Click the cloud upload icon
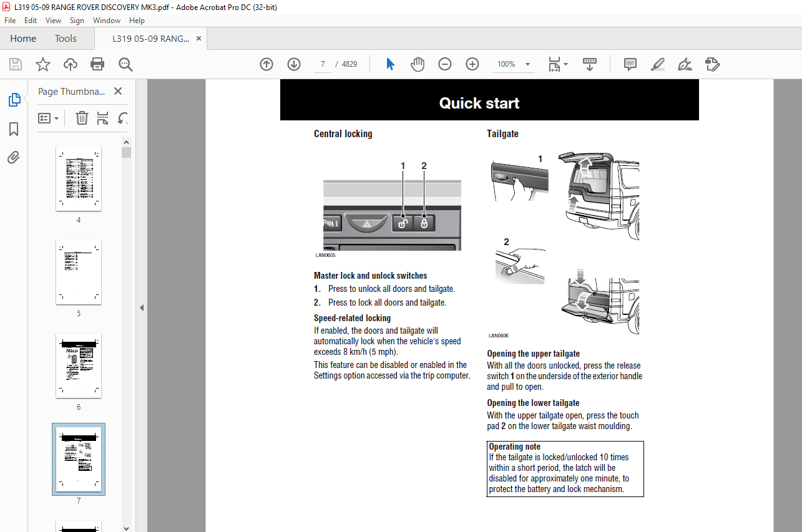The image size is (802, 532). (70, 64)
